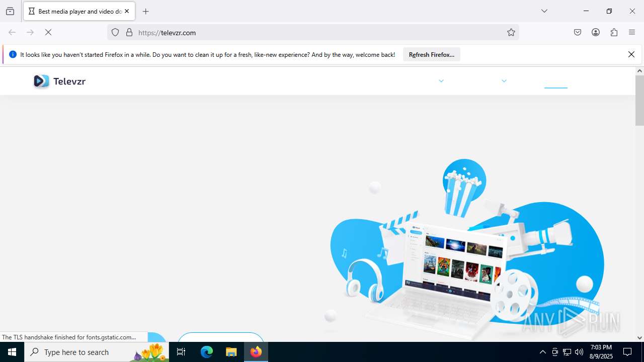Open a new tab with plus button

click(146, 11)
